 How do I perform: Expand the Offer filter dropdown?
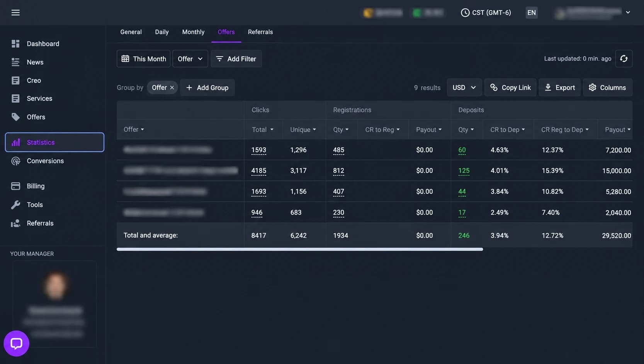190,59
